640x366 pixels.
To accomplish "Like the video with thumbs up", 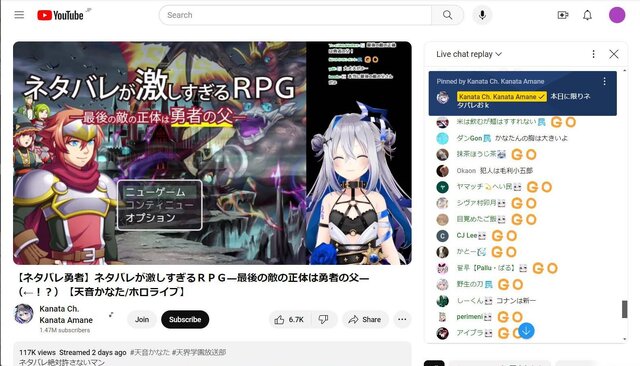I will [x=289, y=319].
